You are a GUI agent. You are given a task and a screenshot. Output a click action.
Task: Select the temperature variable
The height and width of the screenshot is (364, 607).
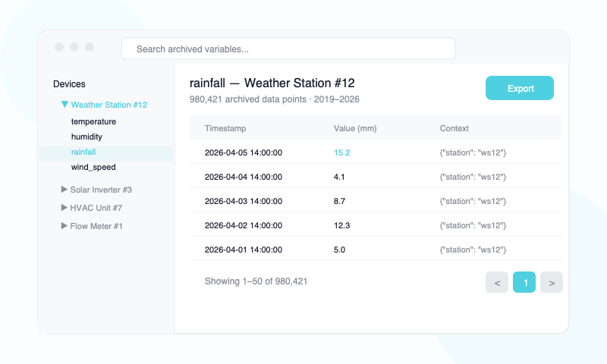click(x=93, y=121)
